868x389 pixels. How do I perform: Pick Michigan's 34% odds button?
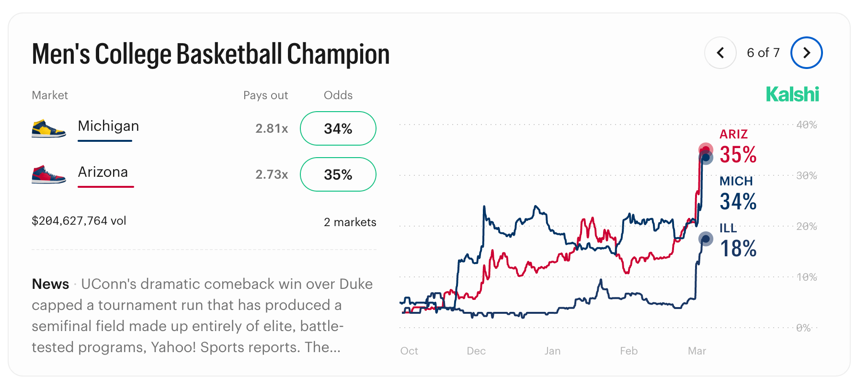point(338,128)
